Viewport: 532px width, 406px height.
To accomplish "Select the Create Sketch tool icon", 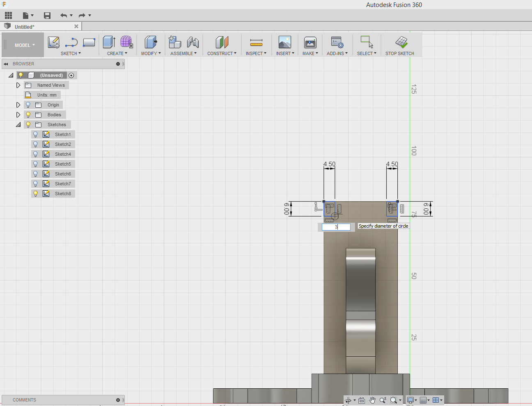I will pyautogui.click(x=54, y=42).
